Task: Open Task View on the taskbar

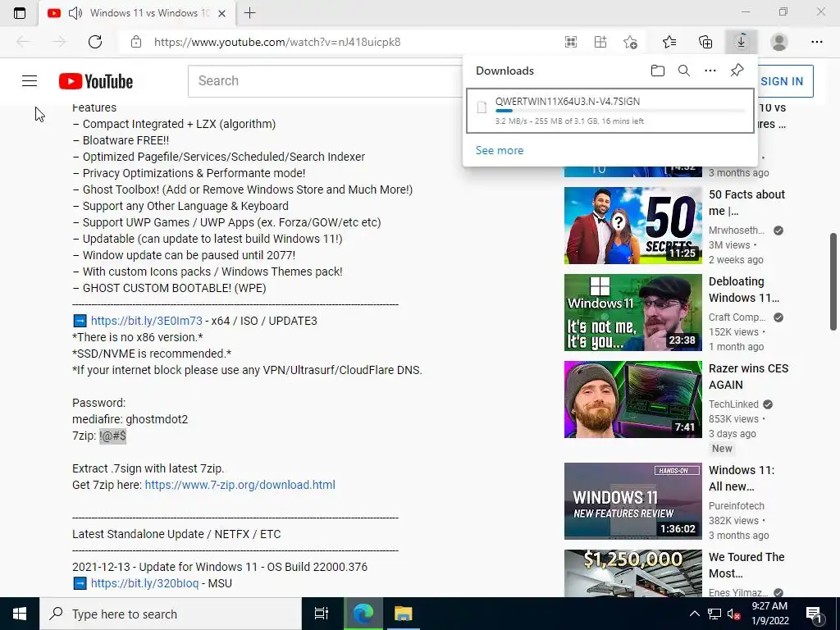Action: tap(322, 614)
